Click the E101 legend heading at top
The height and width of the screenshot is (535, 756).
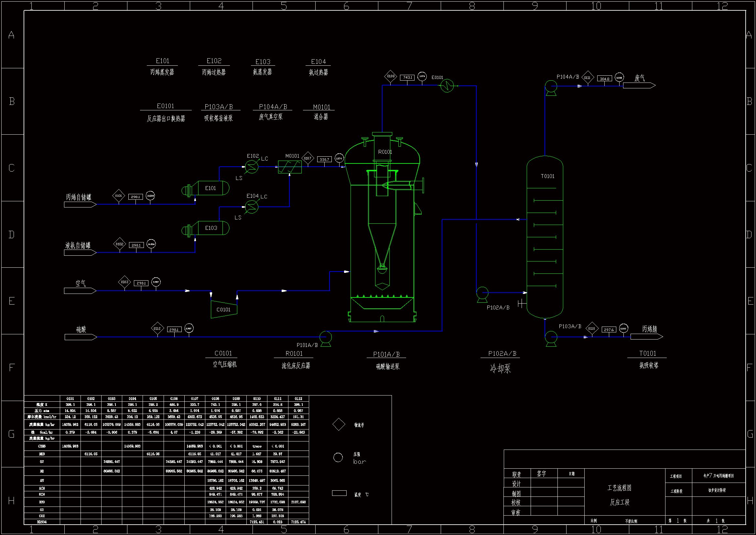click(x=163, y=61)
